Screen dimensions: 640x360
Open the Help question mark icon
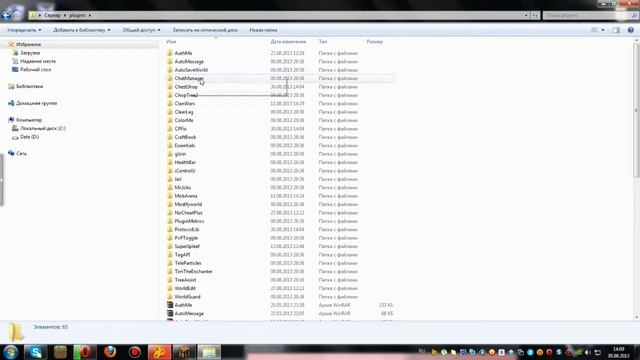coord(631,30)
